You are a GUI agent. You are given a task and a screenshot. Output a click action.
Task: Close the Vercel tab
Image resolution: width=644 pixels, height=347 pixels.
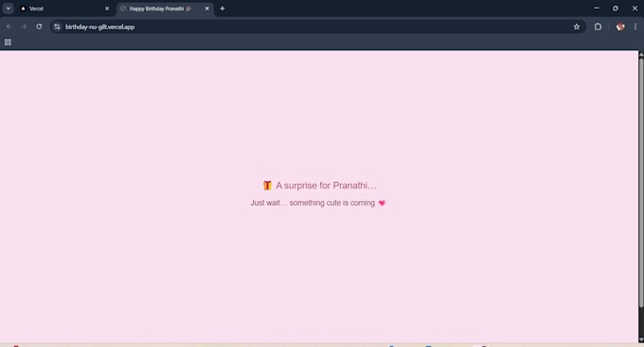coord(107,9)
